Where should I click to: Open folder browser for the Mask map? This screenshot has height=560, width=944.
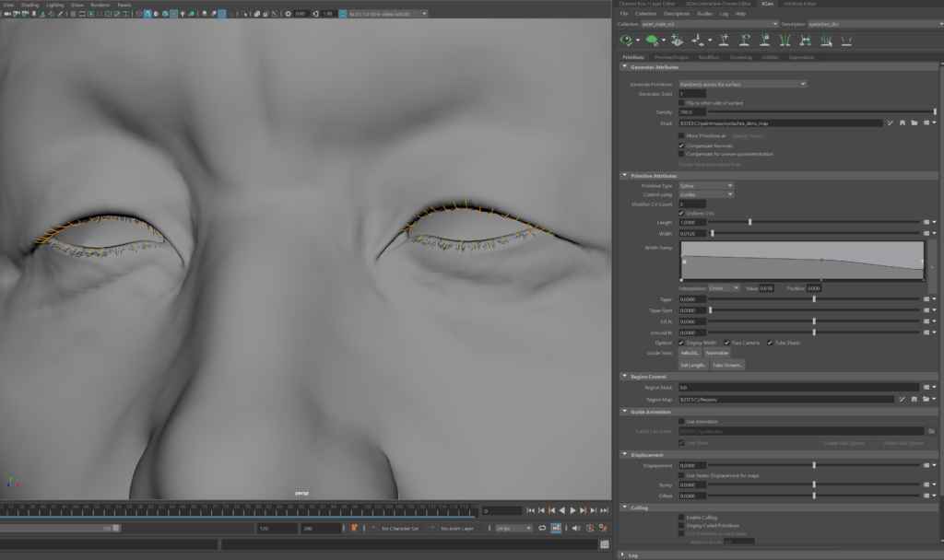(913, 122)
